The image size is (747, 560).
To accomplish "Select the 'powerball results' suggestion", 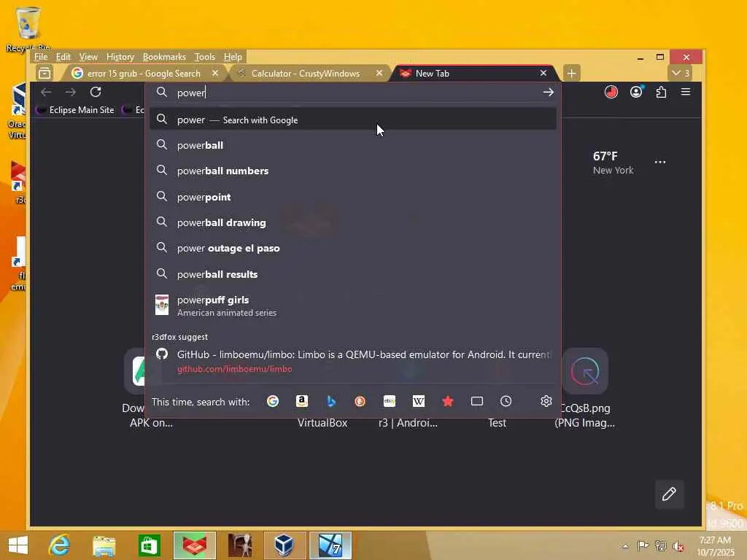I will [352, 274].
